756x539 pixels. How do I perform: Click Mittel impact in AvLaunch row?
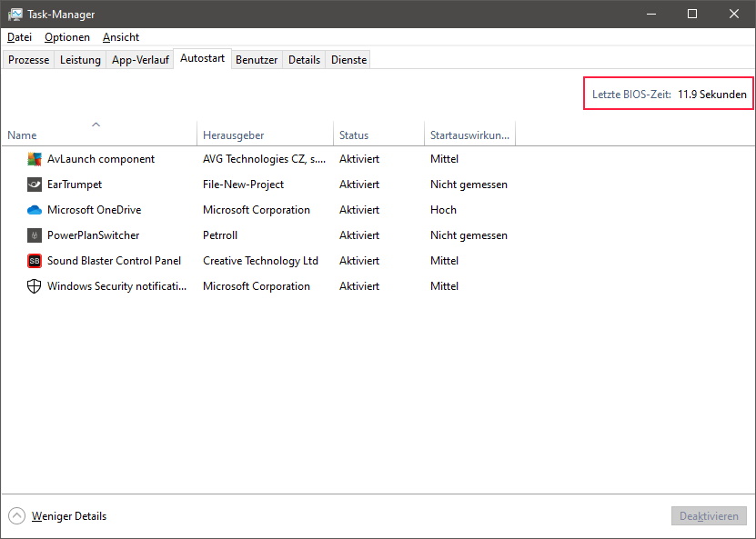pos(444,159)
